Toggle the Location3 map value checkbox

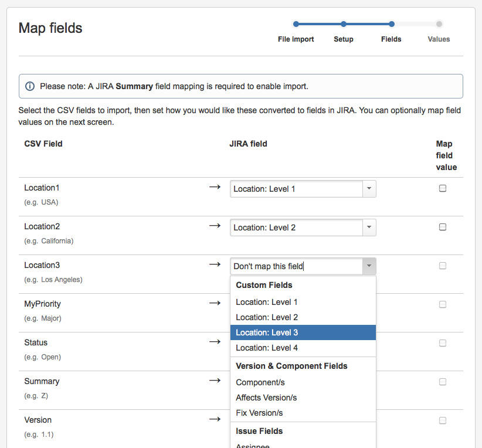coord(443,266)
